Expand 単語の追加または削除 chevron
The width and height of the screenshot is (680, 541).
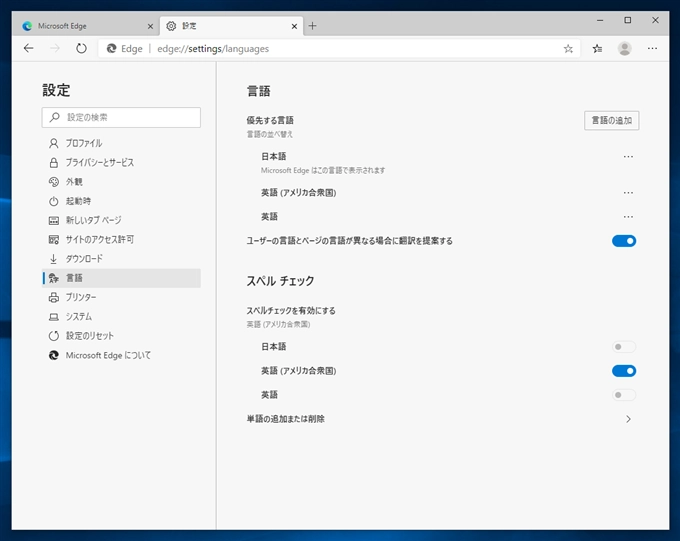tap(628, 419)
